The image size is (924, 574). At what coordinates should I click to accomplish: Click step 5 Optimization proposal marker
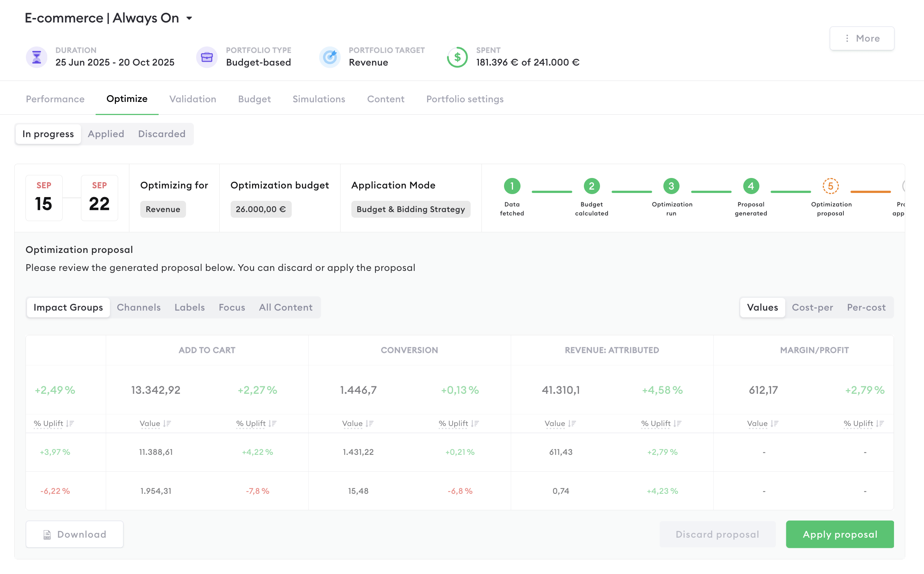coord(831,186)
